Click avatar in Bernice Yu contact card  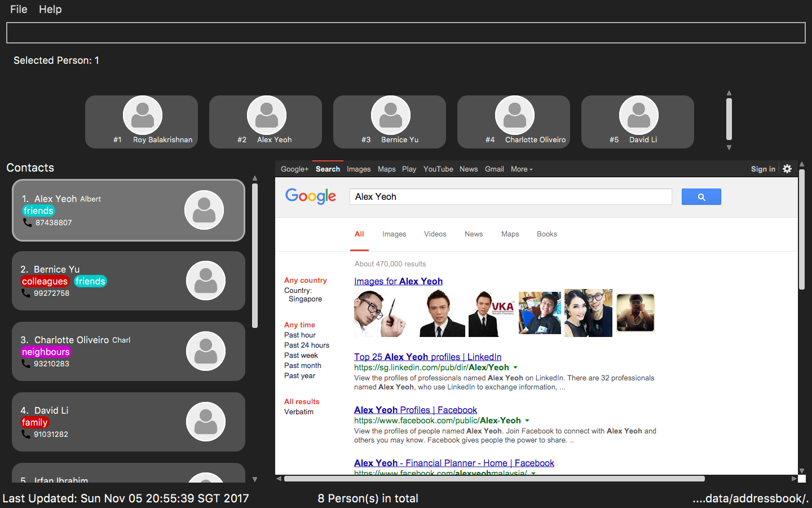click(x=206, y=281)
